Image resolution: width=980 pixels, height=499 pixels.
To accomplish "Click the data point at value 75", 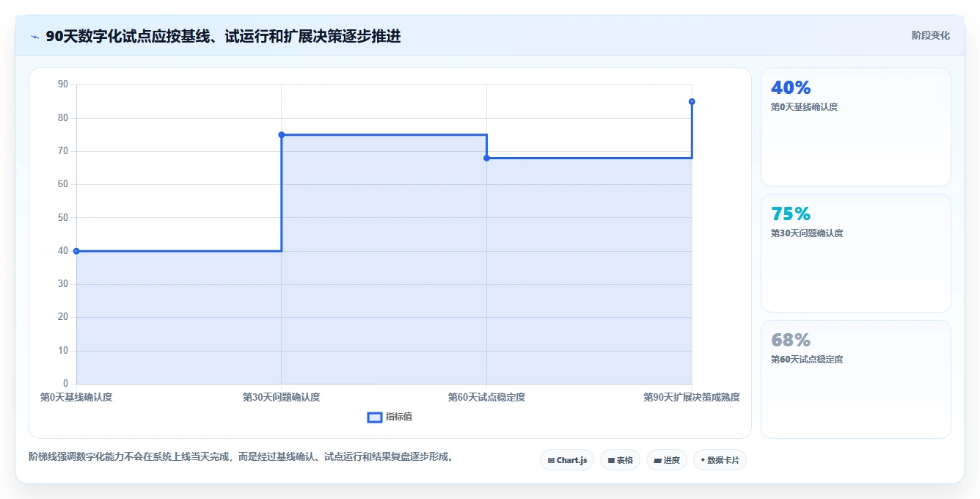I will [282, 135].
